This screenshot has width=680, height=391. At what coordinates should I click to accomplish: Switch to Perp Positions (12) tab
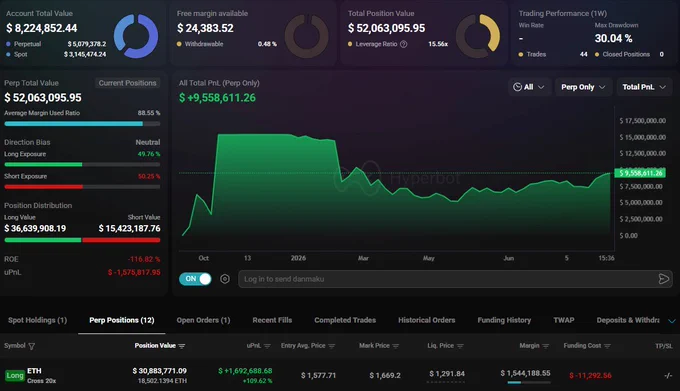[122, 320]
